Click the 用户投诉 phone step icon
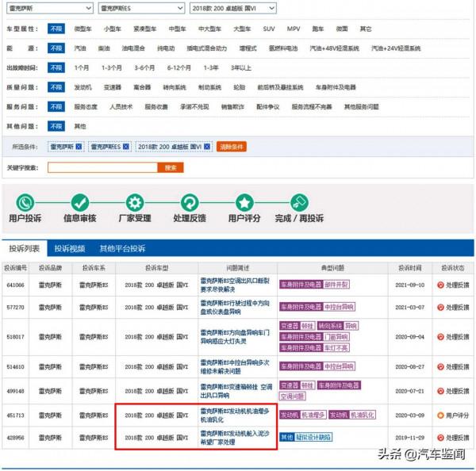Viewport: 476px width, 471px height. [25, 202]
